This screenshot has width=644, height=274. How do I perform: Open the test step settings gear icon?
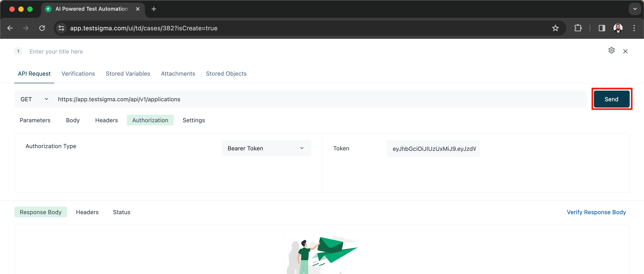tap(611, 50)
